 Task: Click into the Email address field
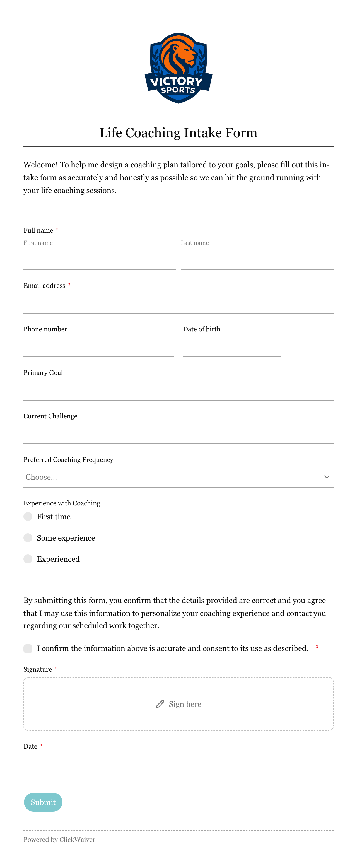[178, 303]
